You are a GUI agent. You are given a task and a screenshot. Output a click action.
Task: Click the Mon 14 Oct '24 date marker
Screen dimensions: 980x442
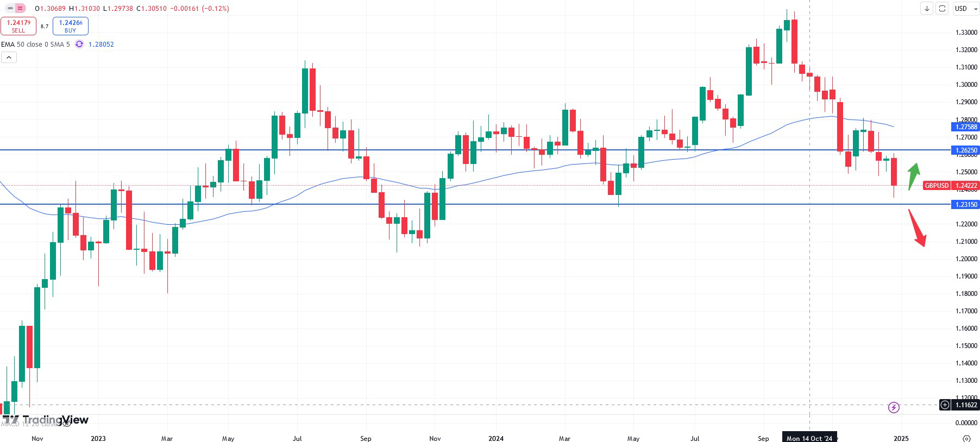click(x=809, y=438)
